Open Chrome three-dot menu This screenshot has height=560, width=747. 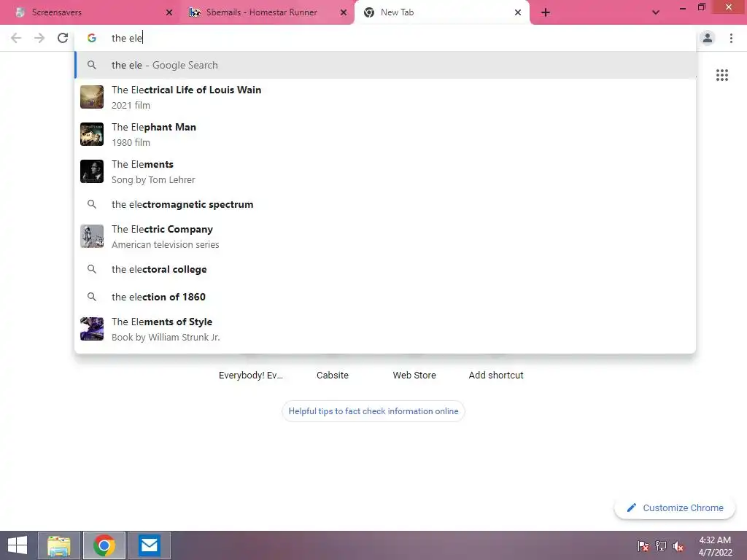[x=731, y=38]
